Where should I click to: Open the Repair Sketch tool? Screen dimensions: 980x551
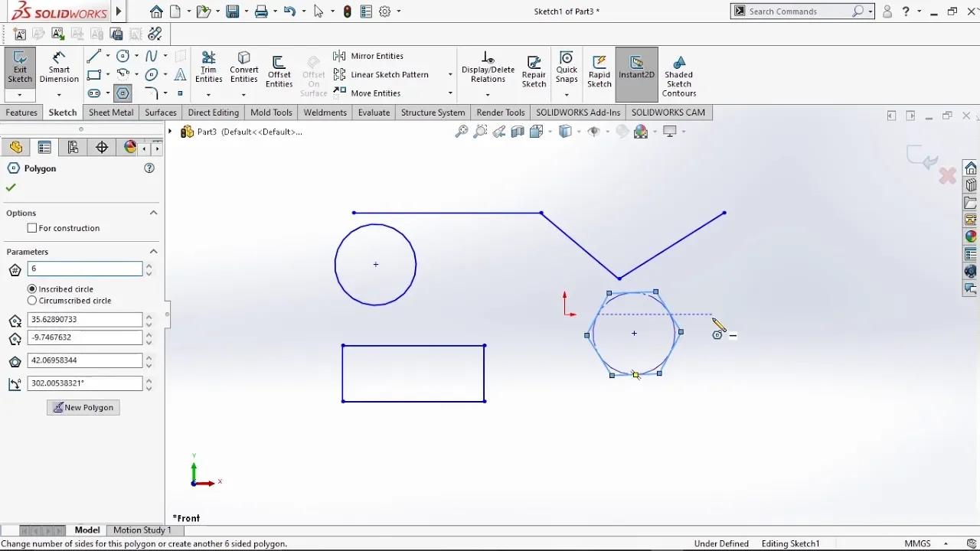[x=534, y=70]
